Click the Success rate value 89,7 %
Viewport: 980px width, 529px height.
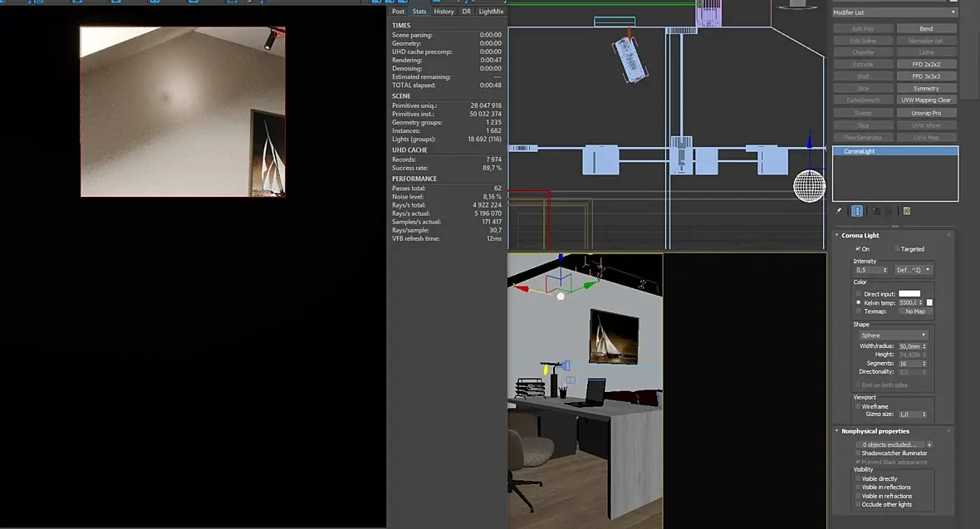click(x=492, y=169)
